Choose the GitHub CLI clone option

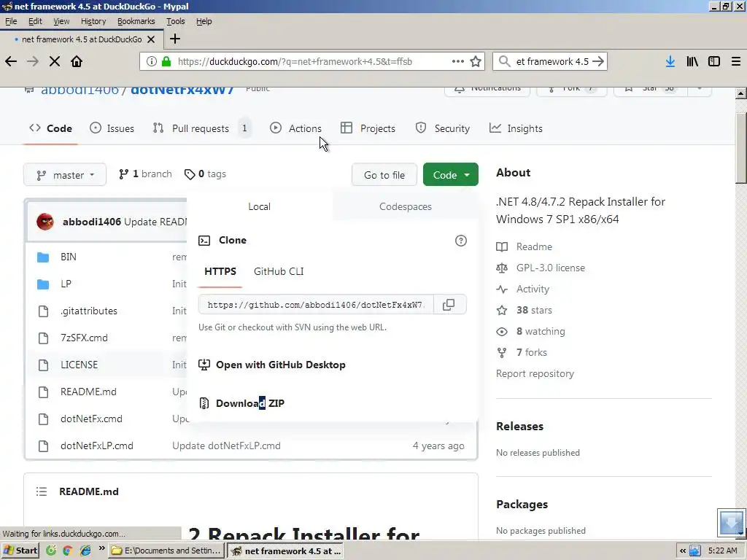pyautogui.click(x=279, y=271)
